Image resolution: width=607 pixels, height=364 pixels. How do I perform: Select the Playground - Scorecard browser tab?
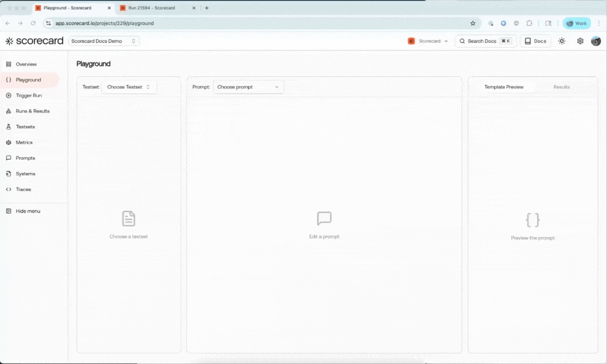coord(68,8)
